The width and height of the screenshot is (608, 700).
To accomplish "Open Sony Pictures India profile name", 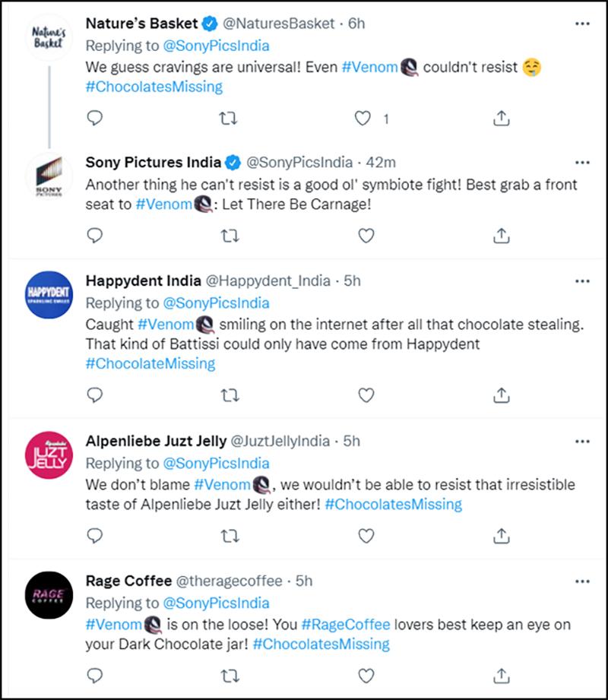I will [x=153, y=162].
